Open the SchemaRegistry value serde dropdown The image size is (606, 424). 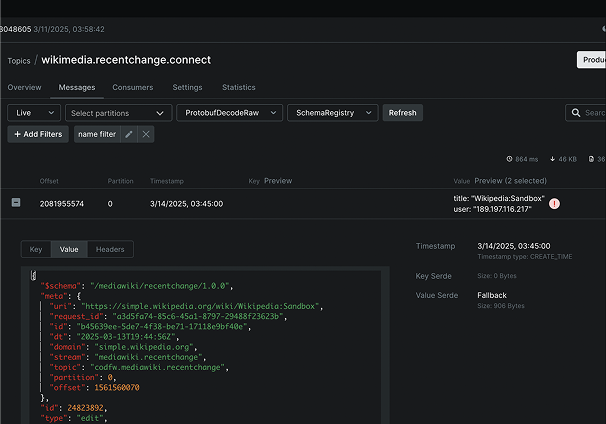[x=333, y=113]
